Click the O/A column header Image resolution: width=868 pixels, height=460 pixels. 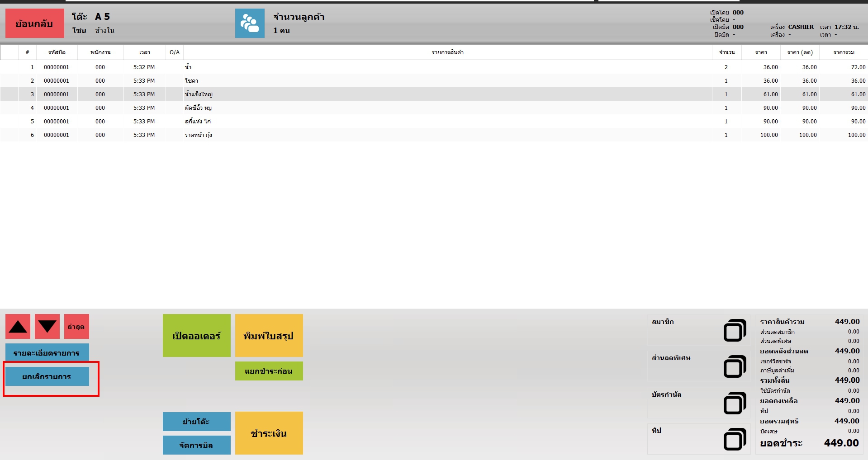coord(175,52)
